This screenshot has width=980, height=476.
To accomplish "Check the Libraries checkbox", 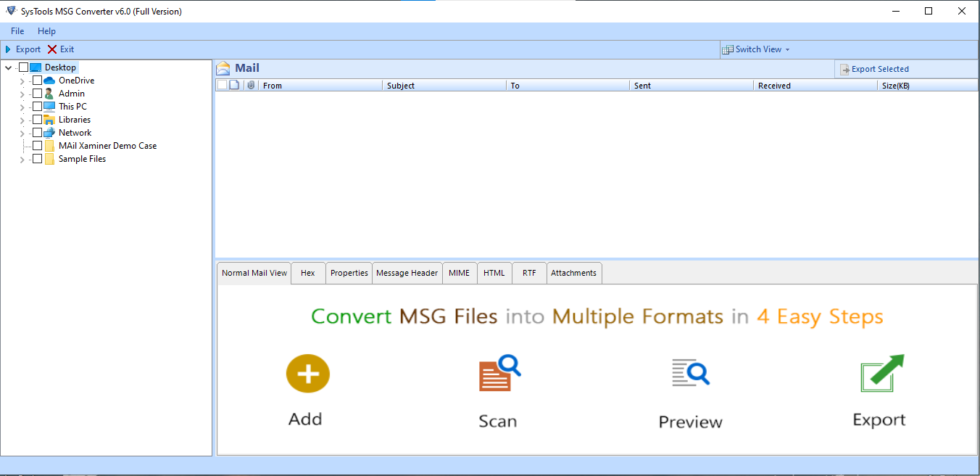I will pyautogui.click(x=37, y=120).
